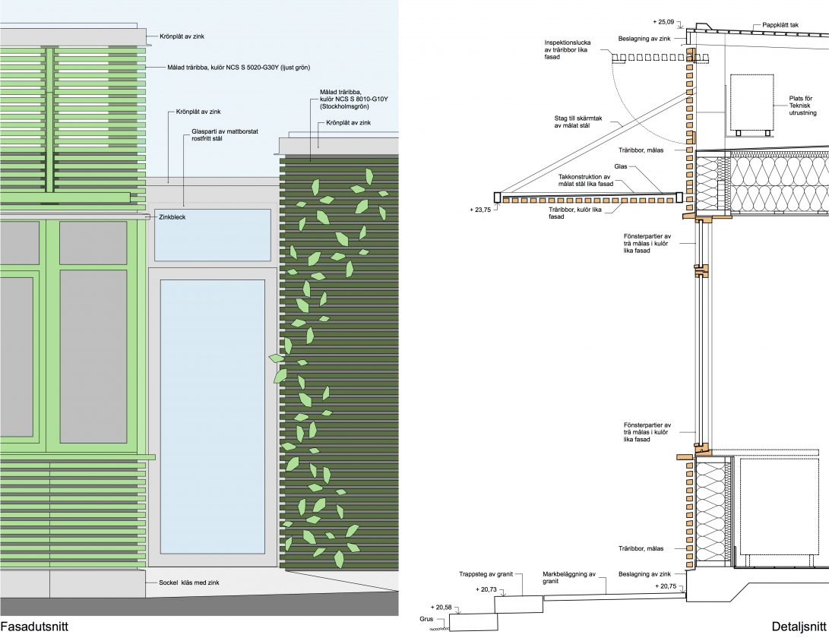
Task: Click the 'Detaljsnitt' drawing title
Action: coord(799,627)
